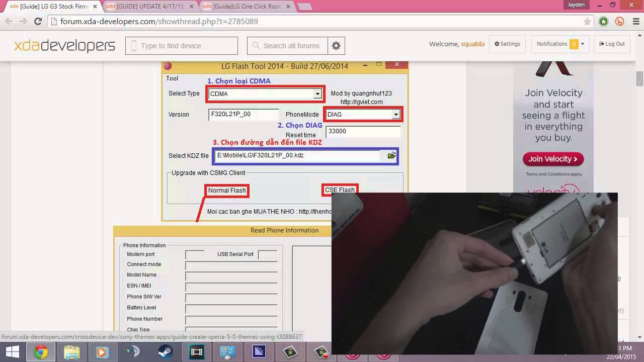Switch to the GUIDE UPDATE 4/17/15 tab
644x362 pixels.
click(x=149, y=7)
